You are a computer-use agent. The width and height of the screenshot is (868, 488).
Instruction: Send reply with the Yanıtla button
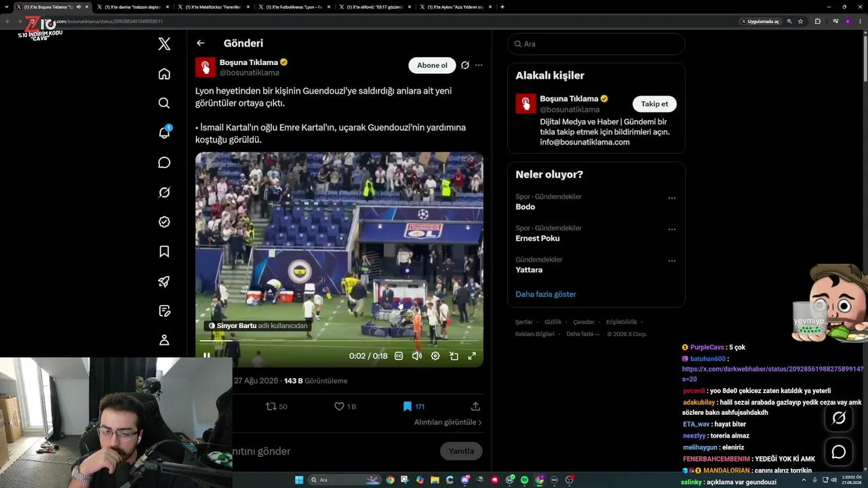[x=461, y=451]
